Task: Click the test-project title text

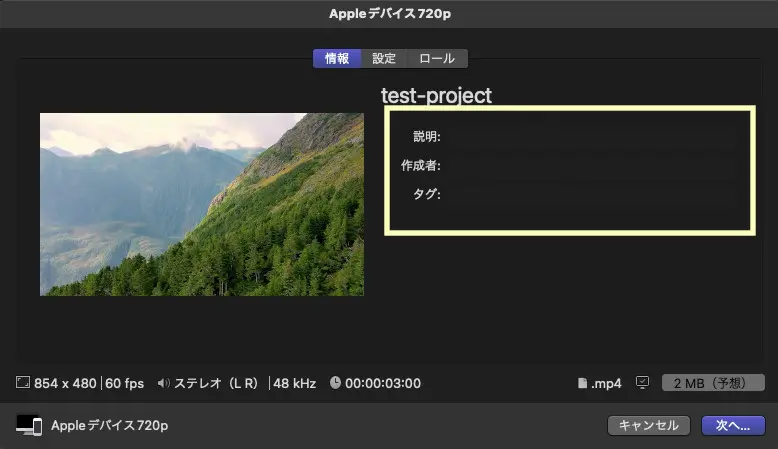Action: pos(436,95)
